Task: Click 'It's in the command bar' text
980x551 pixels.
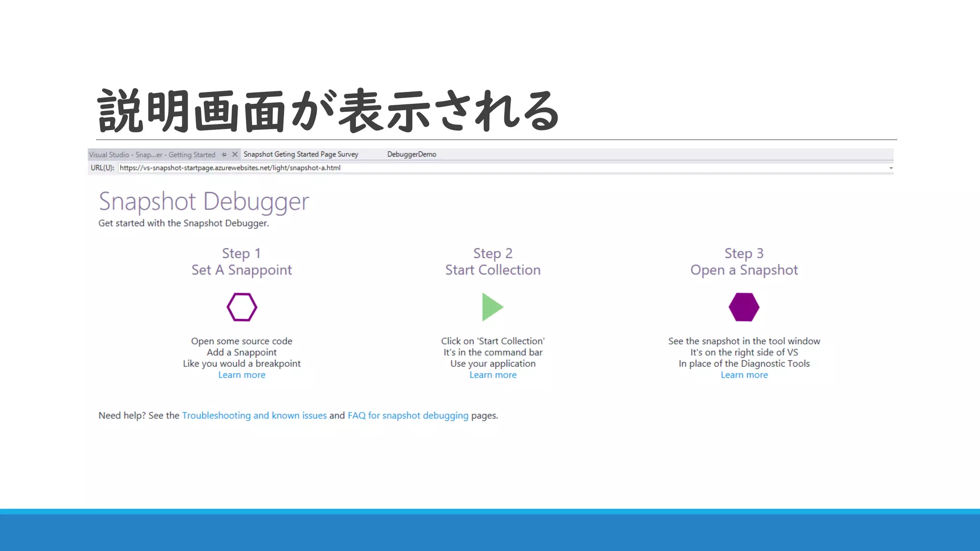Action: point(493,353)
